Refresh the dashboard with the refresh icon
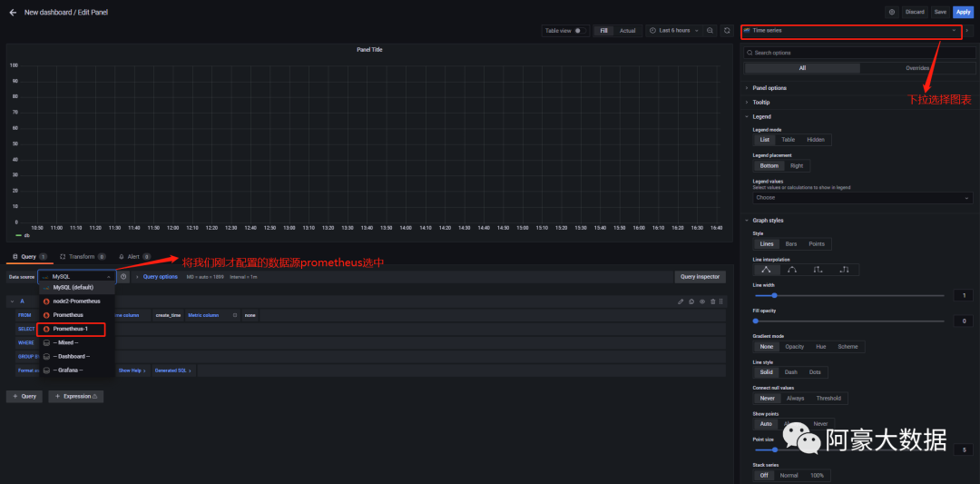This screenshot has width=980, height=484. 727,30
